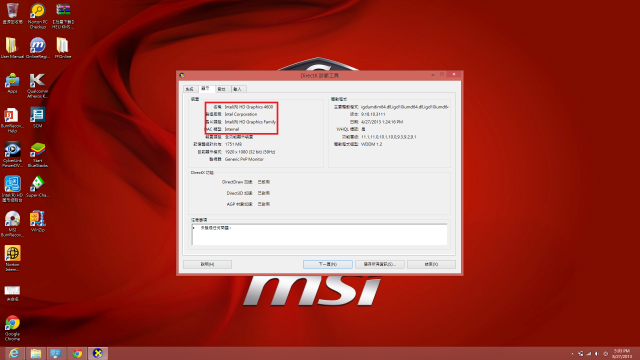Launch CyberLink PowerDVD shortcut

[x=12, y=155]
